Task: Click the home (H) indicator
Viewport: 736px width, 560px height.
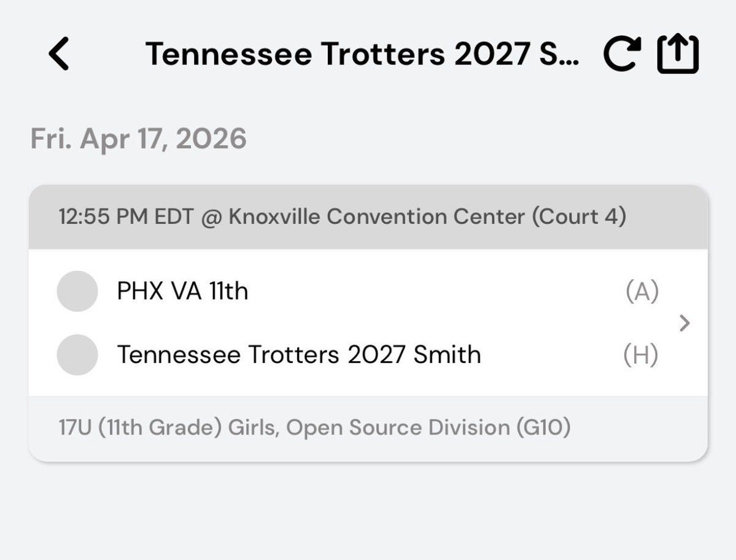Action: click(x=641, y=355)
